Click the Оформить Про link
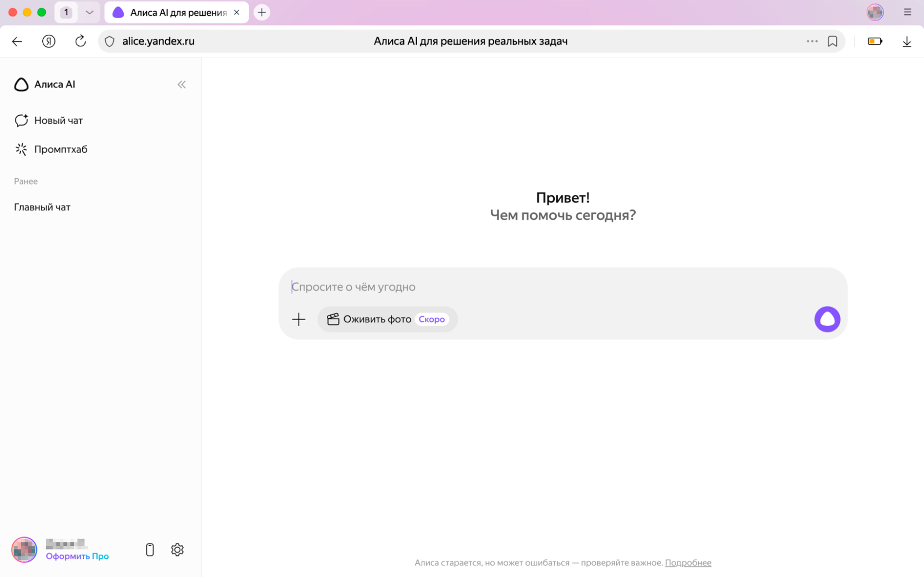The height and width of the screenshot is (577, 924). click(77, 556)
